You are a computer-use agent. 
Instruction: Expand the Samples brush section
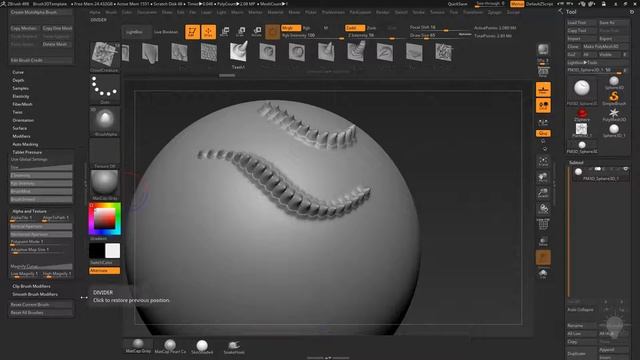tap(20, 88)
